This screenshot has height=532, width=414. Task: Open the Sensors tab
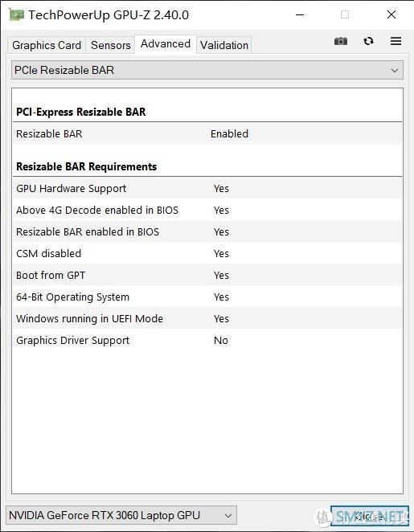pos(111,45)
